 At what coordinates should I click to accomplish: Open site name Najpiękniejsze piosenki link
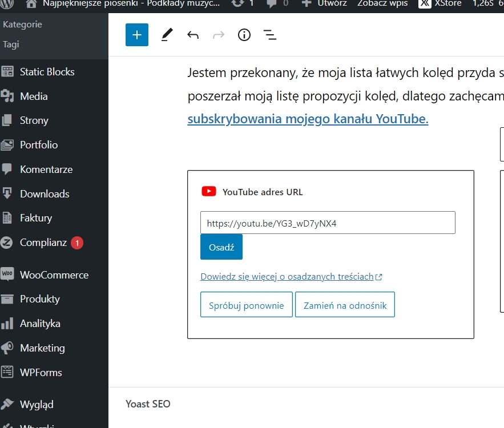pyautogui.click(x=131, y=3)
